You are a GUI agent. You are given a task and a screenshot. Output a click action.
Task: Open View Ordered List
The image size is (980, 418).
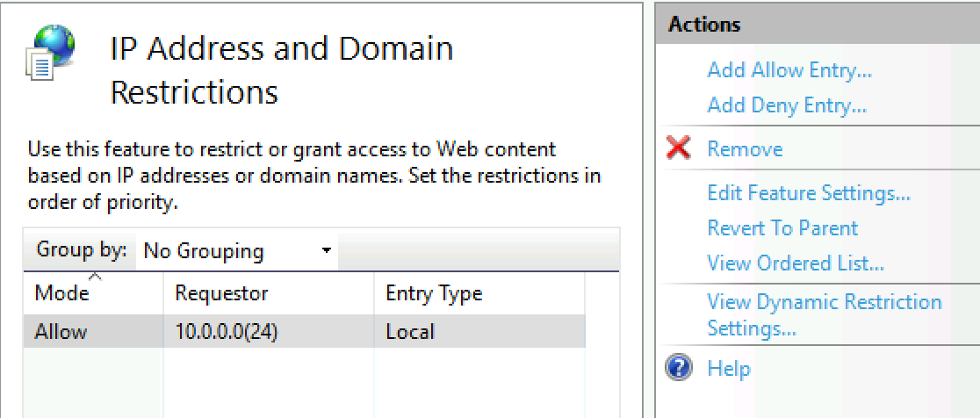tap(796, 263)
